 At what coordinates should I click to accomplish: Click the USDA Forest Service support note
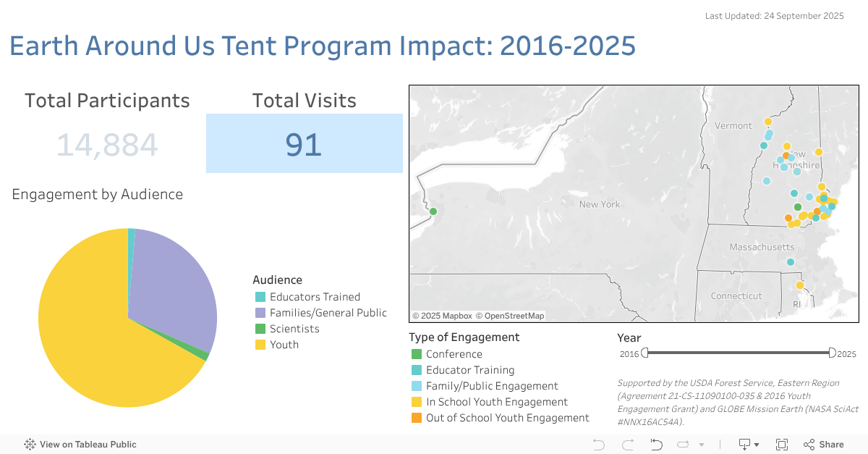tap(737, 402)
